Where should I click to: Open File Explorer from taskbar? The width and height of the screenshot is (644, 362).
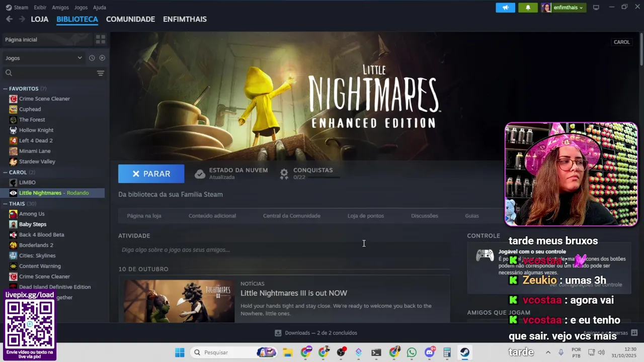(287, 352)
